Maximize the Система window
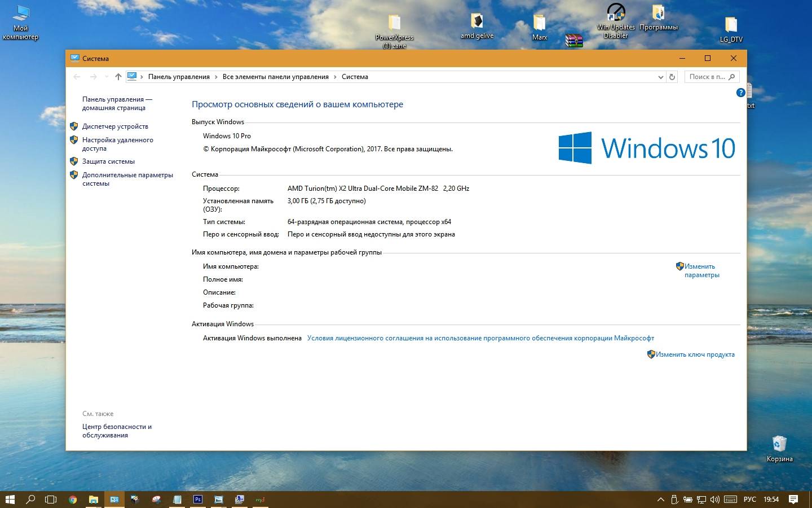This screenshot has height=508, width=812. click(x=708, y=58)
